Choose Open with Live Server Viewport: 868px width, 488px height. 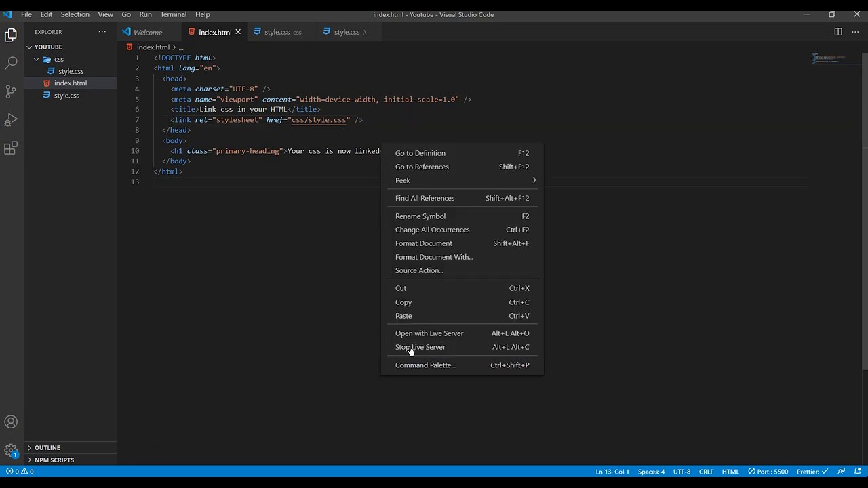[x=462, y=333]
